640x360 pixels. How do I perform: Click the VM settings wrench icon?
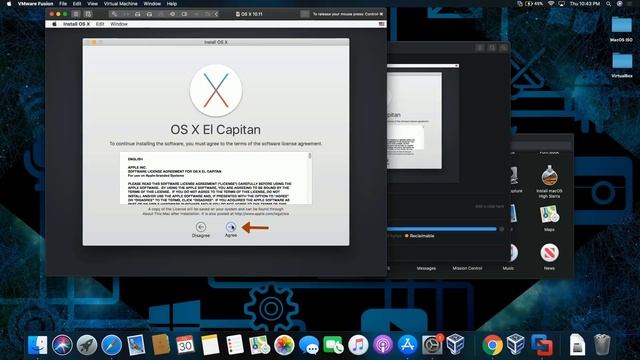114,14
